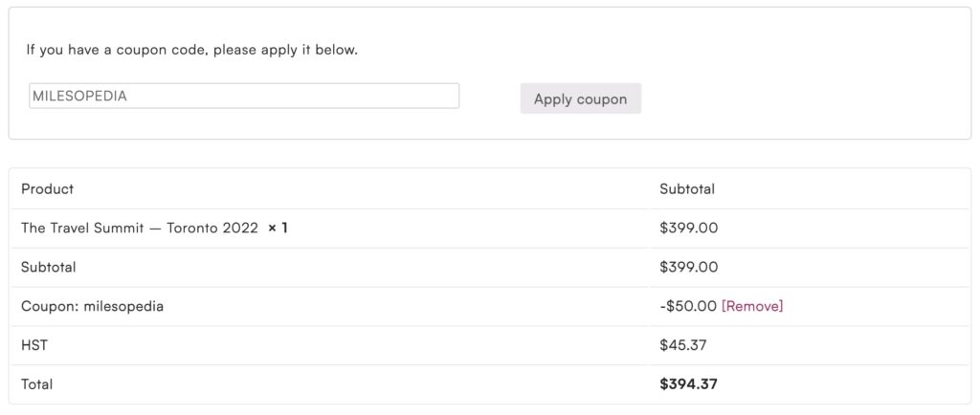Image resolution: width=980 pixels, height=415 pixels.
Task: Click the coupon code instruction text
Action: click(x=191, y=50)
